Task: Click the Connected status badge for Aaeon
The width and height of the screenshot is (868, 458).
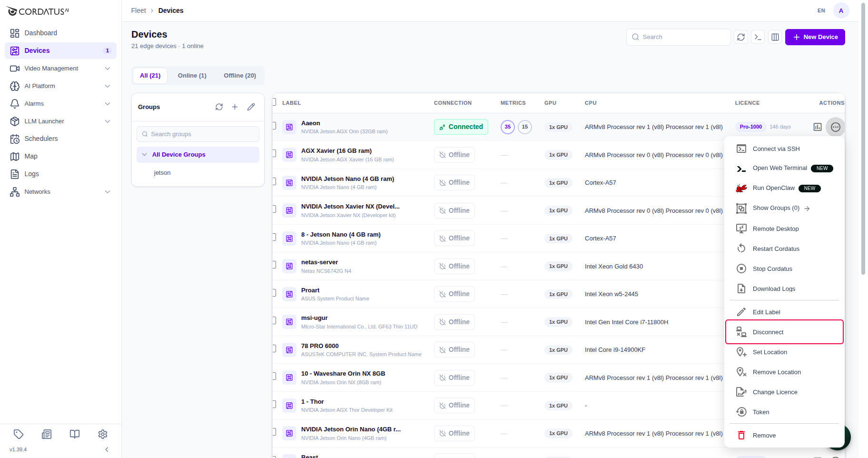Action: click(x=461, y=127)
